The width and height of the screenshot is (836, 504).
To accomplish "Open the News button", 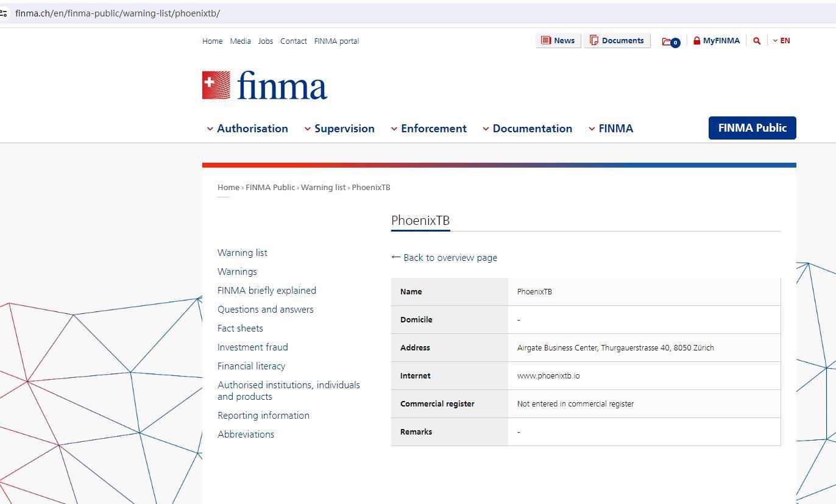I will click(x=558, y=41).
